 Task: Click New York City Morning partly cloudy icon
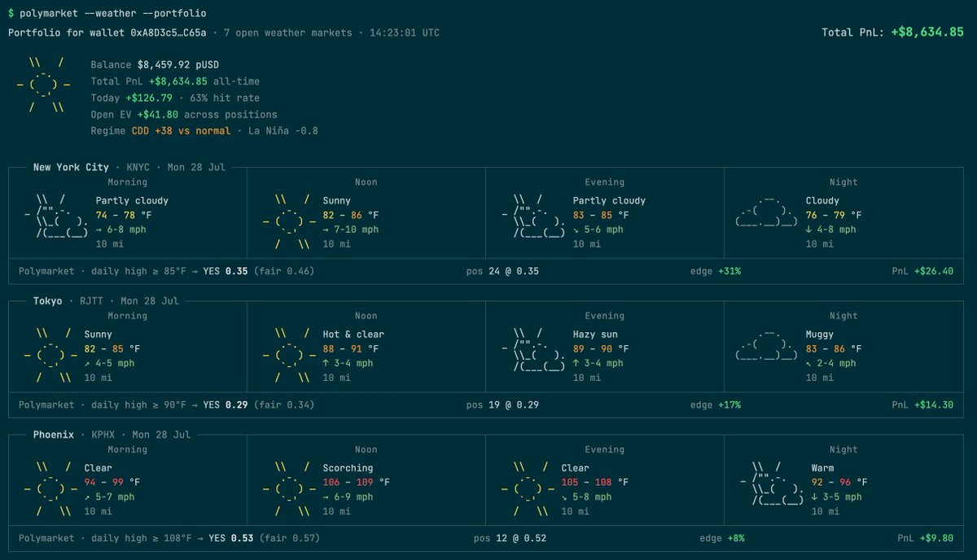tap(56, 215)
